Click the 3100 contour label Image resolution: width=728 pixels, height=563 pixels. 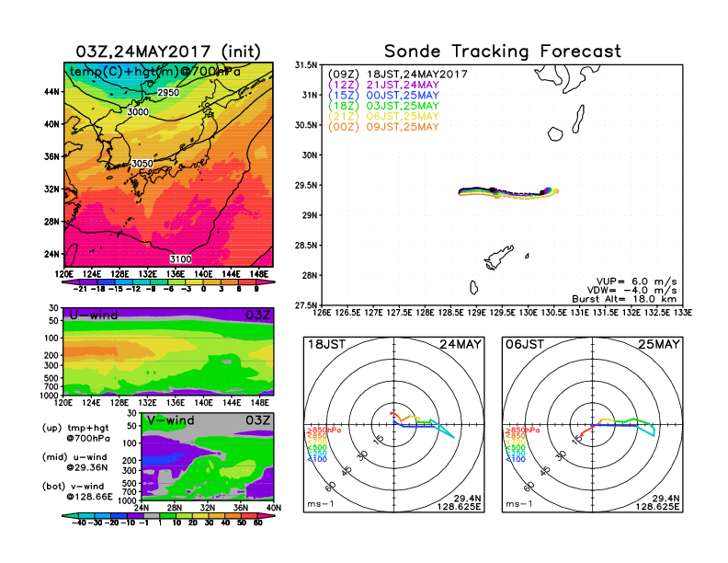180,259
